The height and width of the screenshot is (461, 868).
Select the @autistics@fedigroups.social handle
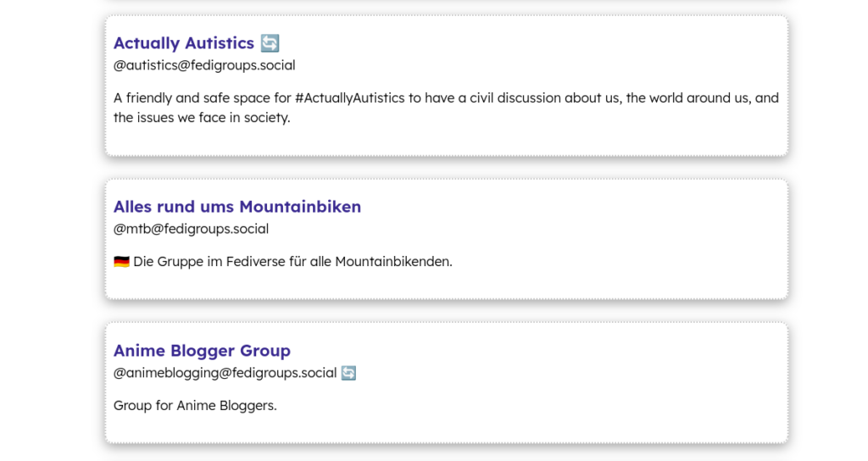pyautogui.click(x=204, y=65)
